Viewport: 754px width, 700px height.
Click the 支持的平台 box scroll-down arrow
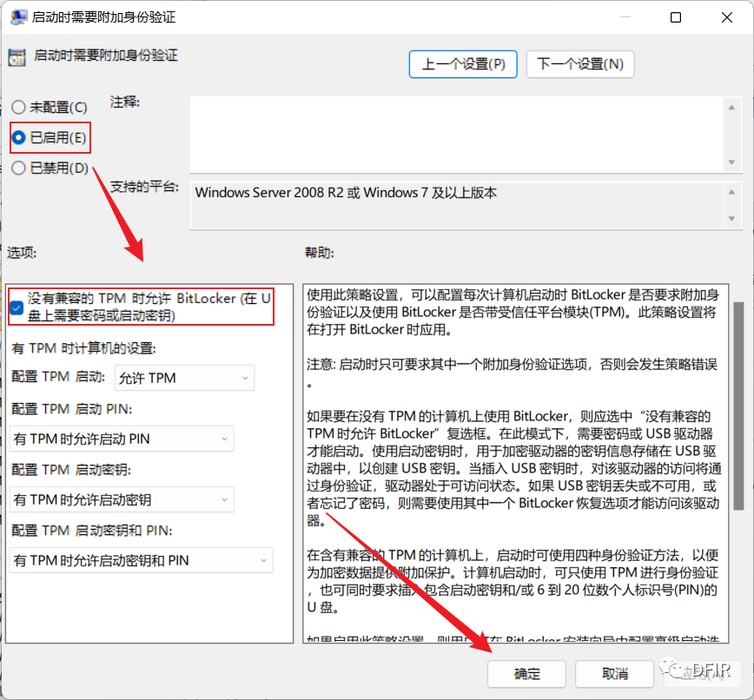pyautogui.click(x=731, y=218)
